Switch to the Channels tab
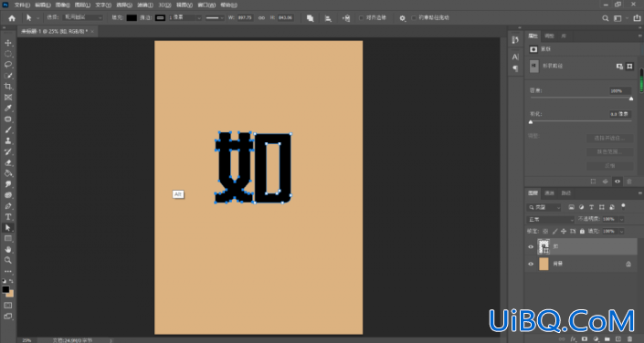This screenshot has height=343, width=644. (549, 192)
